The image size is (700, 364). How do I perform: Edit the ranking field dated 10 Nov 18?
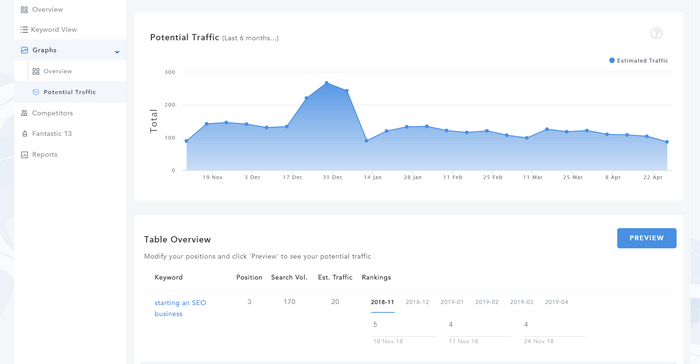pyautogui.click(x=403, y=325)
